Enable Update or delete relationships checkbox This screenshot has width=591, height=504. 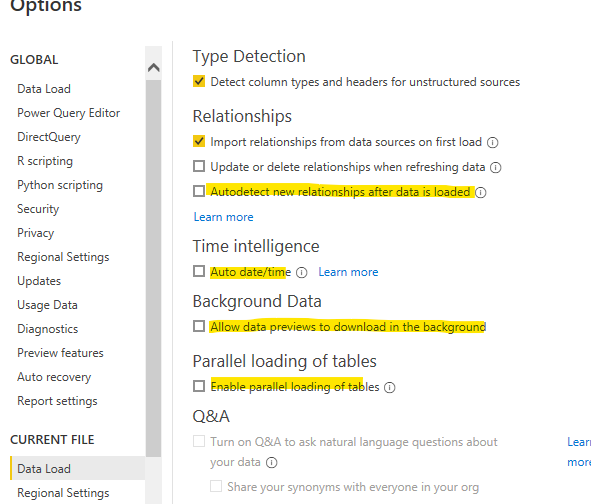[x=199, y=166]
